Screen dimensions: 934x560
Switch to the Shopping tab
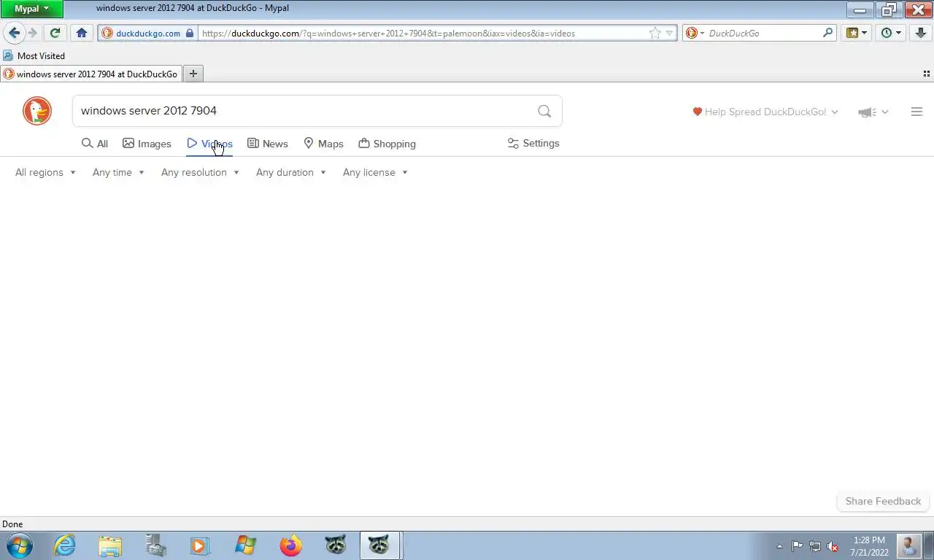(x=387, y=144)
